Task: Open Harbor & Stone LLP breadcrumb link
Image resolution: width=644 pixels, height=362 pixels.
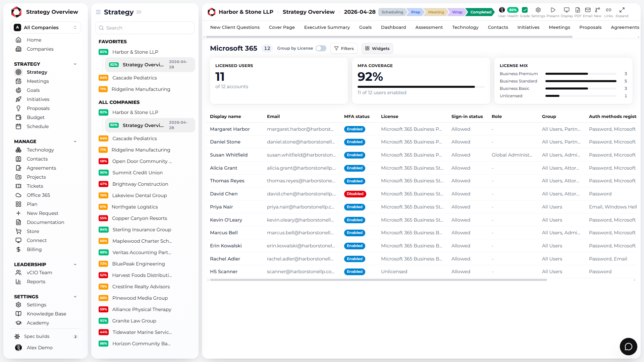Action: coord(246,12)
